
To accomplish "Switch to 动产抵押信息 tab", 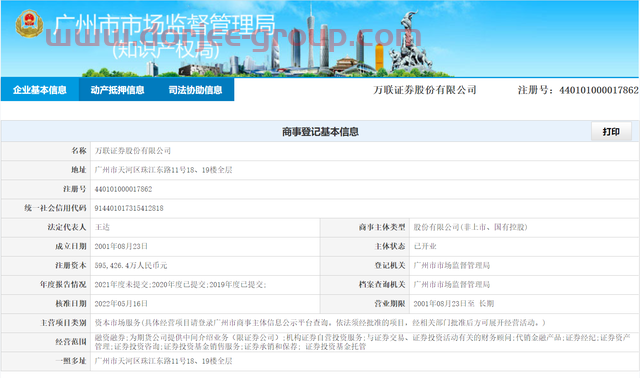I will 117,90.
